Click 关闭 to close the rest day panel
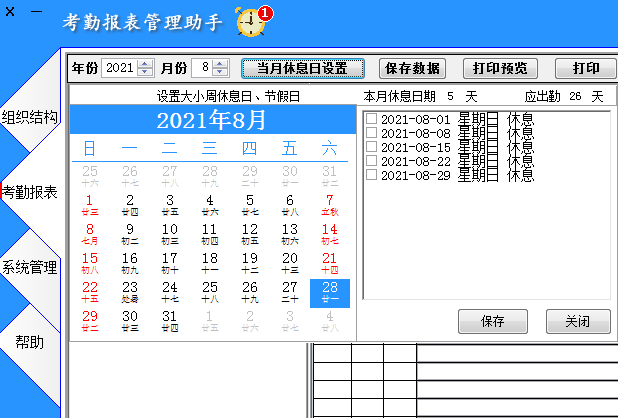This screenshot has width=618, height=418. [578, 321]
